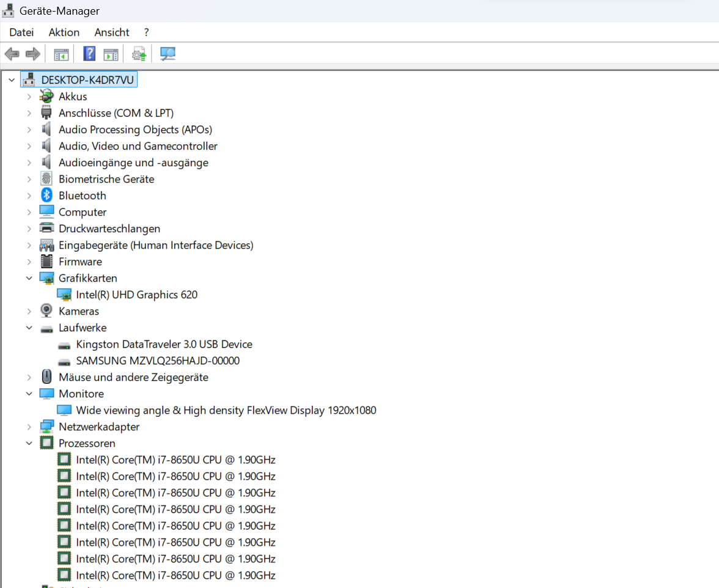This screenshot has width=719, height=588.
Task: Click the Kingston DataTraveler drive icon
Action: click(x=64, y=345)
